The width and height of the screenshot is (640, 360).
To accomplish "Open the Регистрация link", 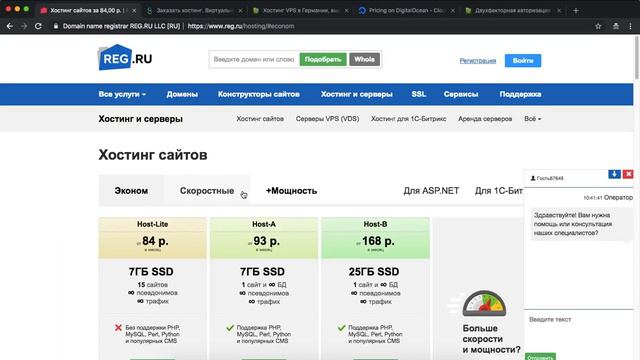I will pos(478,61).
